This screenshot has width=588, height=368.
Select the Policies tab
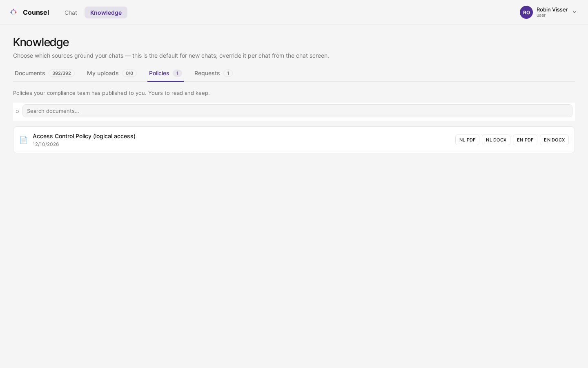click(x=165, y=73)
